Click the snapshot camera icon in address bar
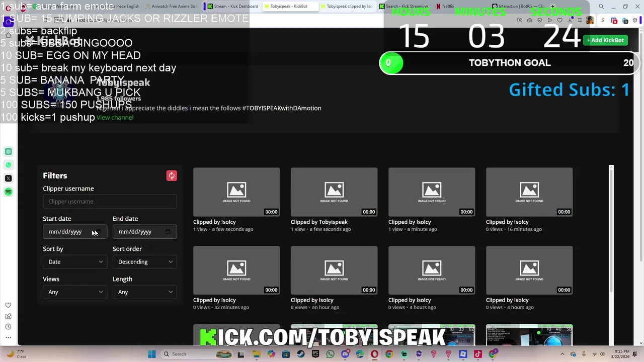Screen dimensions: 644x362 pos(530,21)
